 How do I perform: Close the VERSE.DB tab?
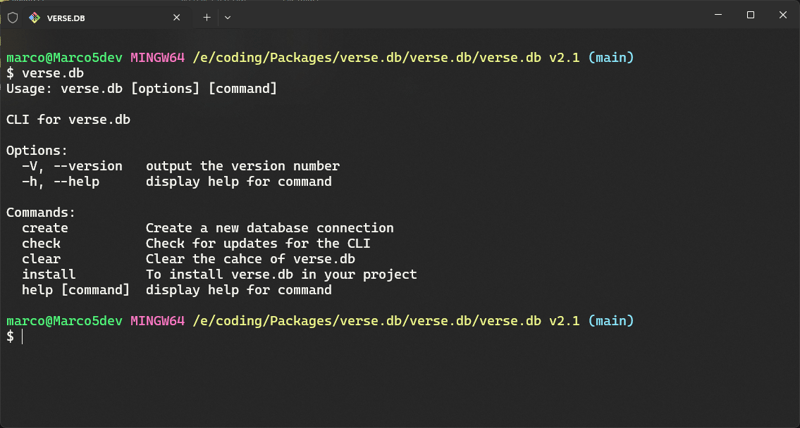click(177, 18)
